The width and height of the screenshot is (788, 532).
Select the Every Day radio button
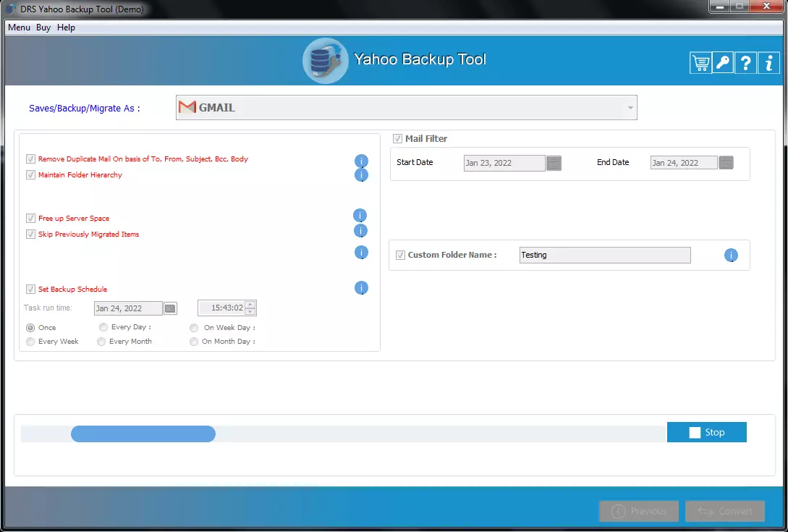[103, 327]
